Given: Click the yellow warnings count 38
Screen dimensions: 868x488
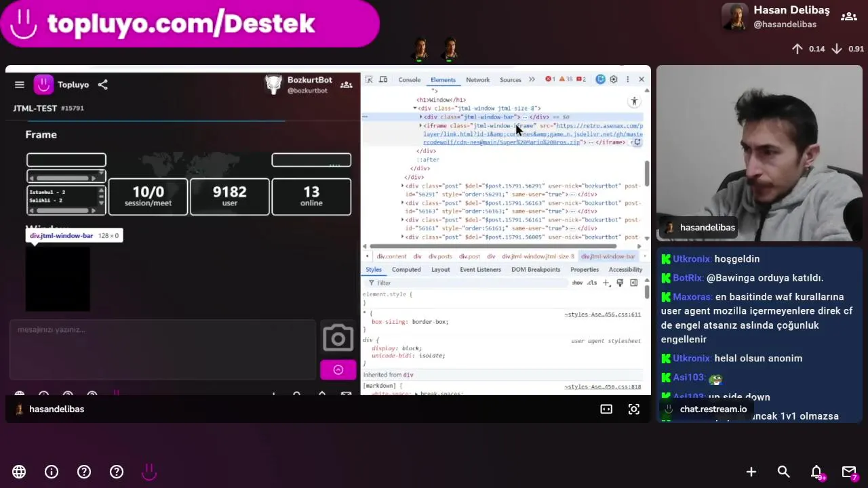Looking at the screenshot, I should pos(566,80).
